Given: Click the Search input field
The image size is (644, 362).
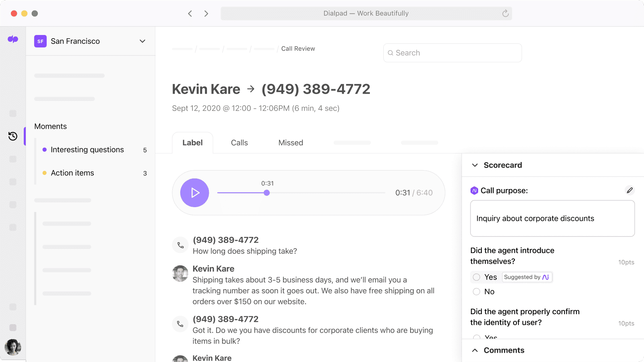Looking at the screenshot, I should point(452,53).
